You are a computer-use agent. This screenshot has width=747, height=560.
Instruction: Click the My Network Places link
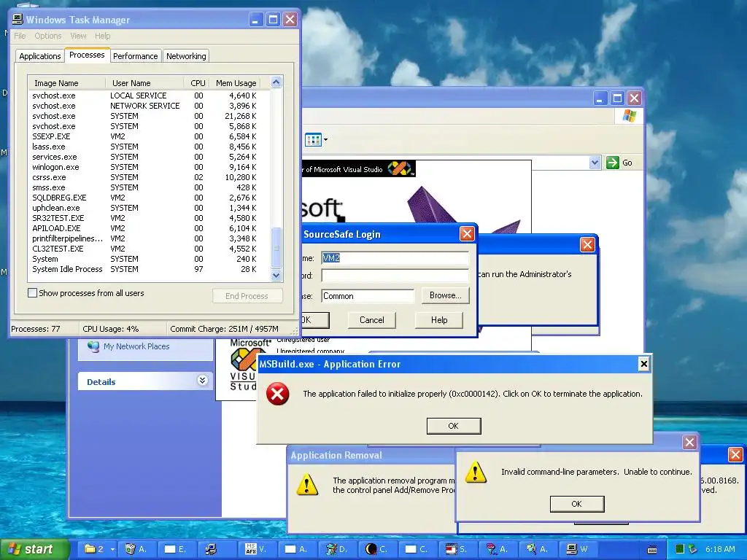[136, 346]
